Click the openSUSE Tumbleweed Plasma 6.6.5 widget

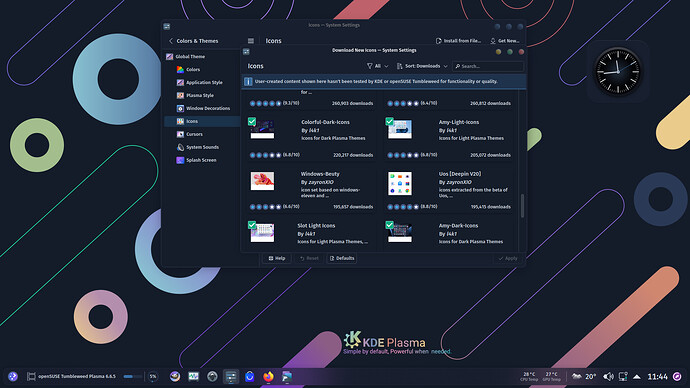(71, 377)
